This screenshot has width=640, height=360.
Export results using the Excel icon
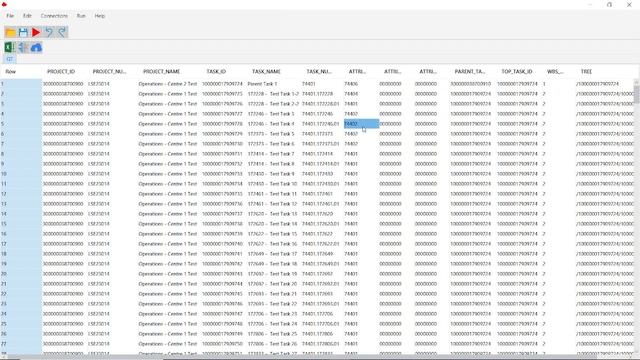click(10, 47)
